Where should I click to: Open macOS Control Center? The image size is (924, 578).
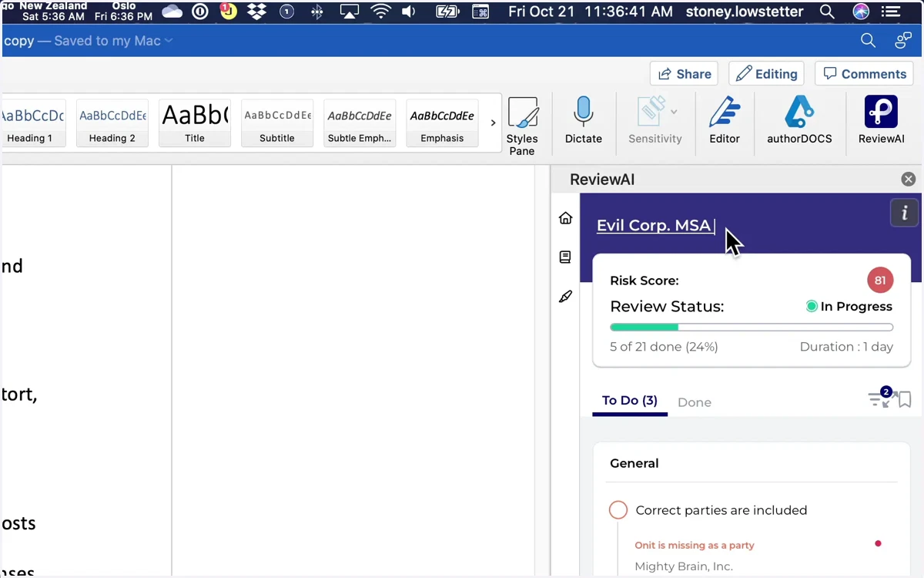(x=891, y=12)
